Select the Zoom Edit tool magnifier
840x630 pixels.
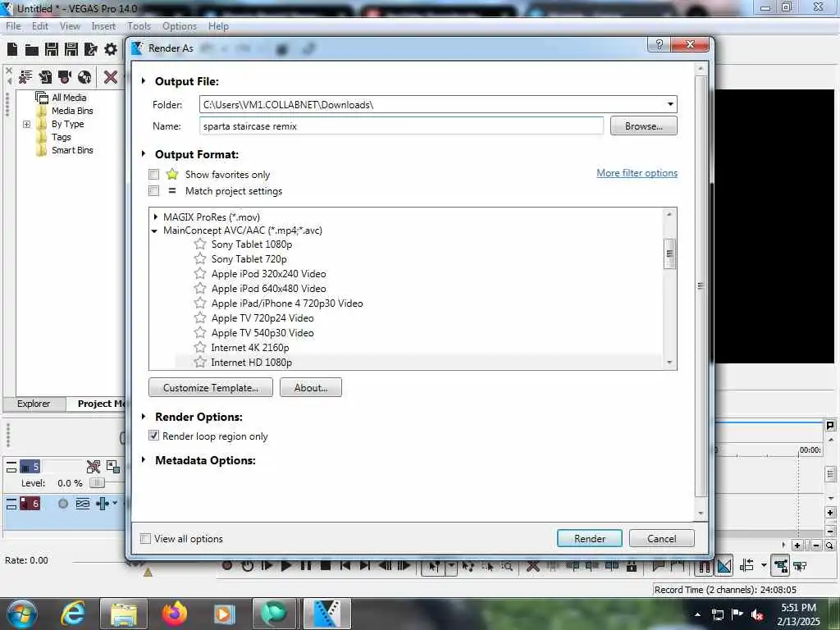point(507,566)
